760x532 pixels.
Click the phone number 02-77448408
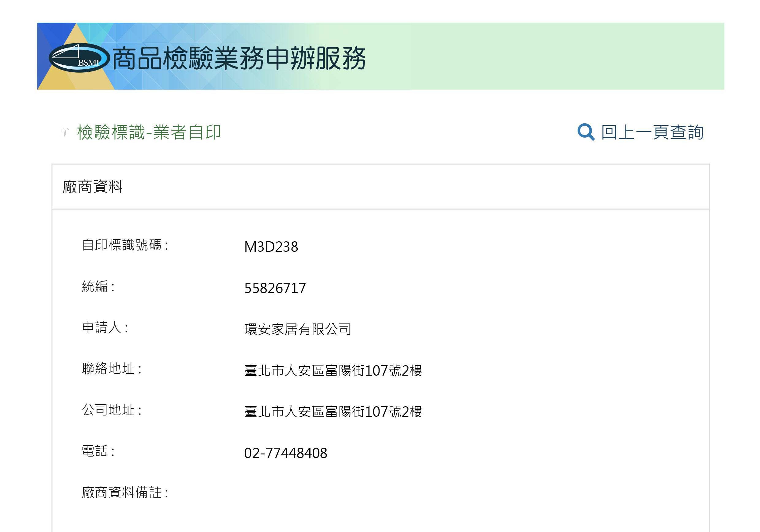(285, 453)
